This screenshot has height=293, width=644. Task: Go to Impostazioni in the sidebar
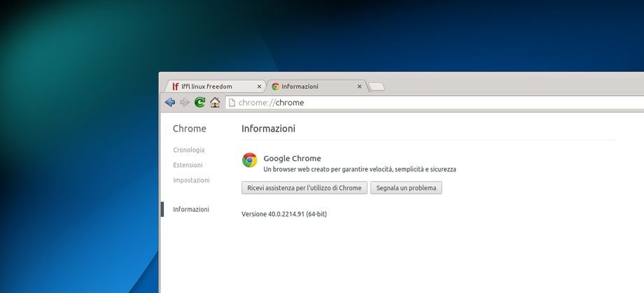pyautogui.click(x=191, y=180)
